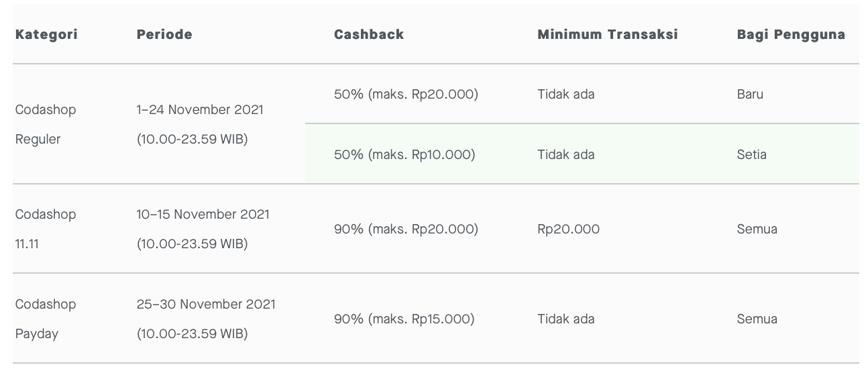Viewport: 868px width, 369px height.
Task: Click the Rp20.000 minimum transaction cell
Action: click(x=568, y=229)
